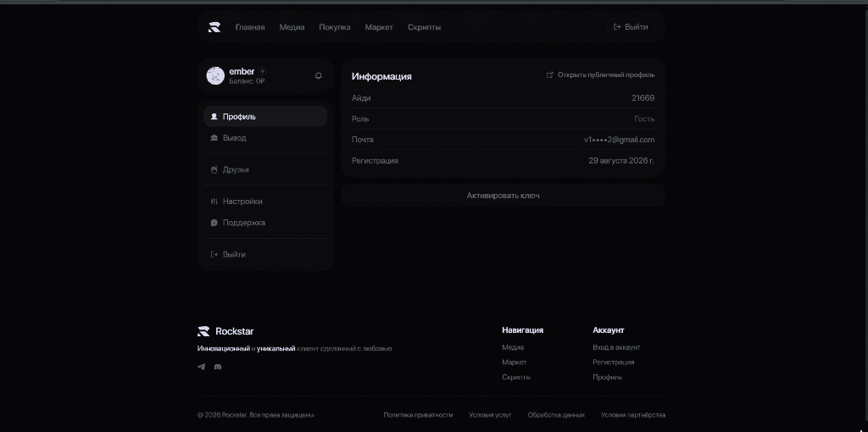Click the Rockstar logo in top navbar
The image size is (868, 432).
[214, 27]
